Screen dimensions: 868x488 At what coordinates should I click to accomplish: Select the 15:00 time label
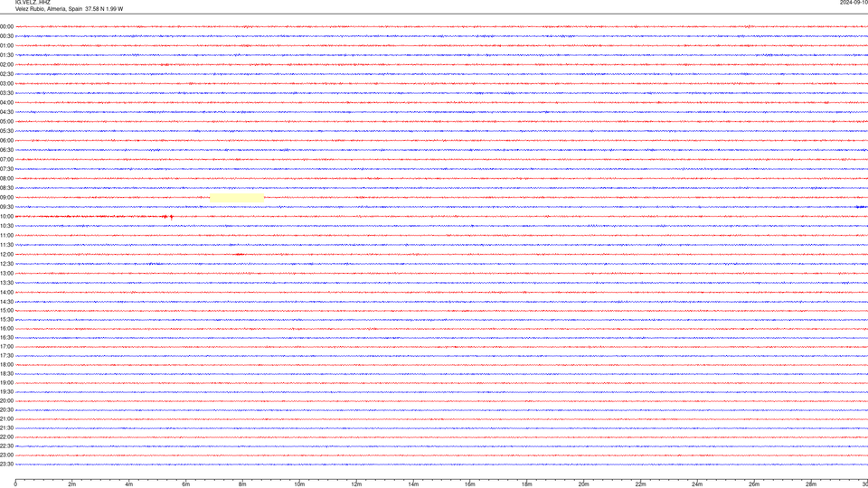[x=6, y=311]
